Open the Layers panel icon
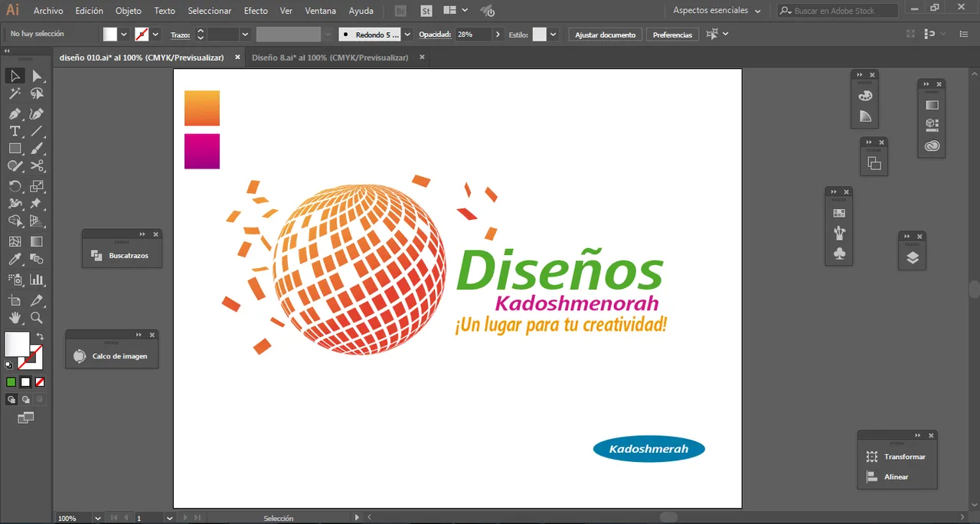The height and width of the screenshot is (524, 980). point(912,258)
